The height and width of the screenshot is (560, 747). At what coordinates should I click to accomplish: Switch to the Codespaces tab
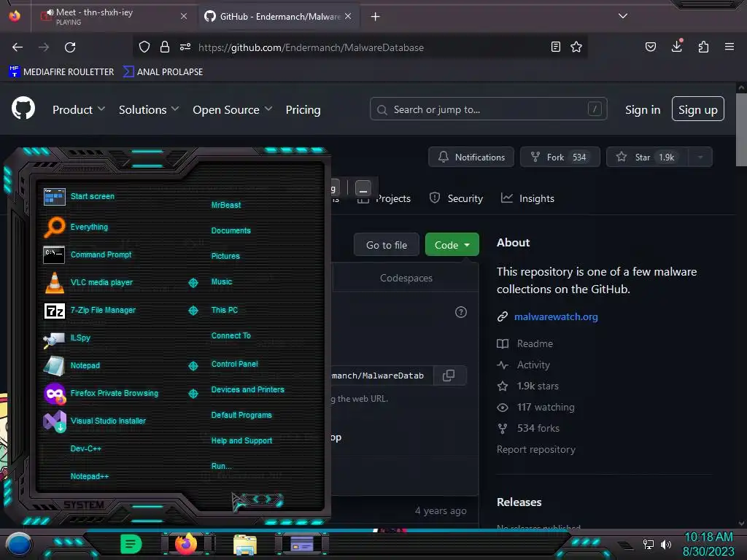(406, 278)
